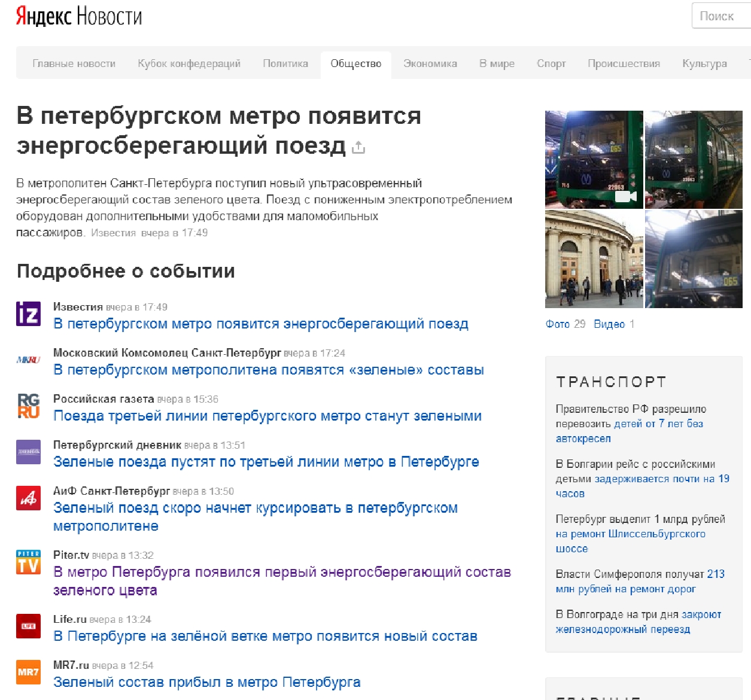751x700 pixels.
Task: Click in the Поиск search field
Action: tap(722, 16)
